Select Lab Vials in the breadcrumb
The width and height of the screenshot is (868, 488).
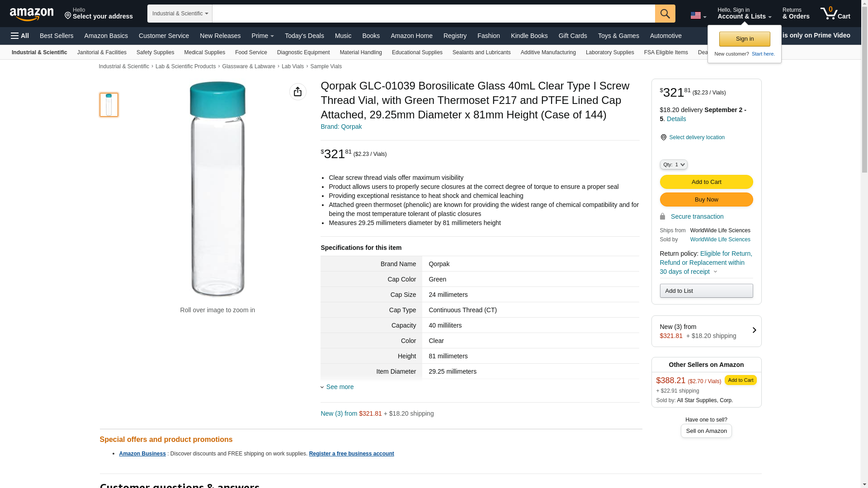click(292, 66)
